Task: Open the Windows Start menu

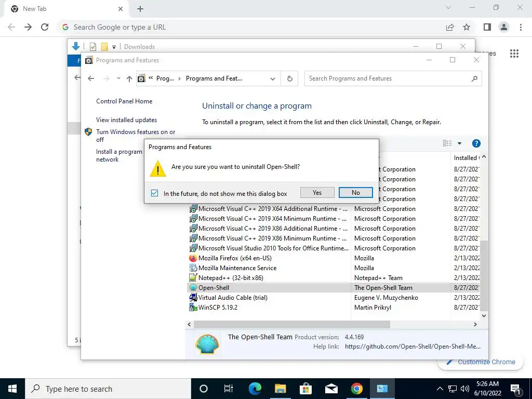Action: (12, 389)
